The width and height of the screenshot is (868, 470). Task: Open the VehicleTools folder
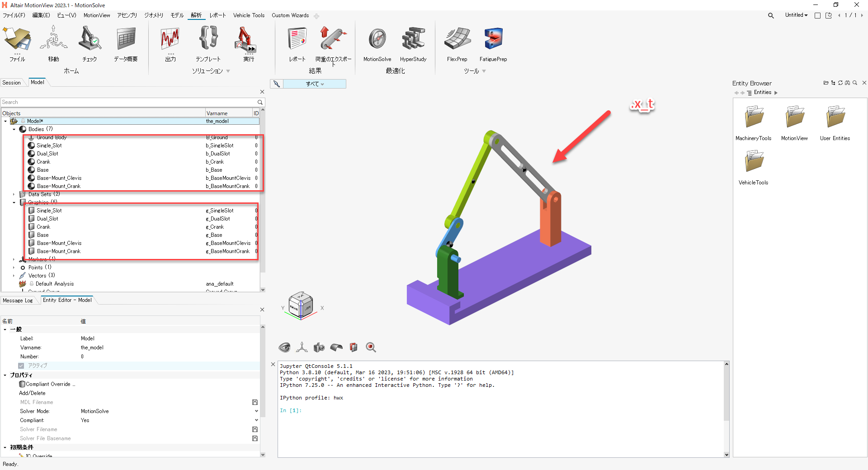point(754,167)
